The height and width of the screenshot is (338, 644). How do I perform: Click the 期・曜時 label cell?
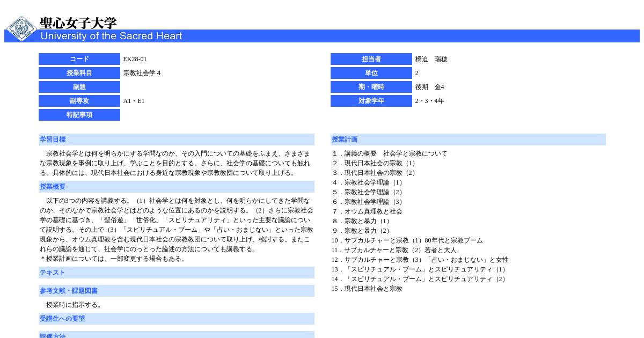(371, 87)
